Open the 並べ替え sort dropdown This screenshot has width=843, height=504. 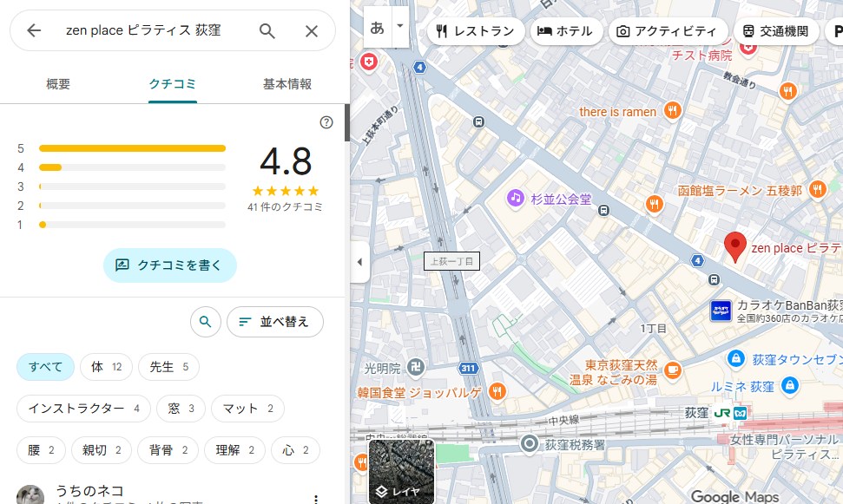pyautogui.click(x=274, y=322)
